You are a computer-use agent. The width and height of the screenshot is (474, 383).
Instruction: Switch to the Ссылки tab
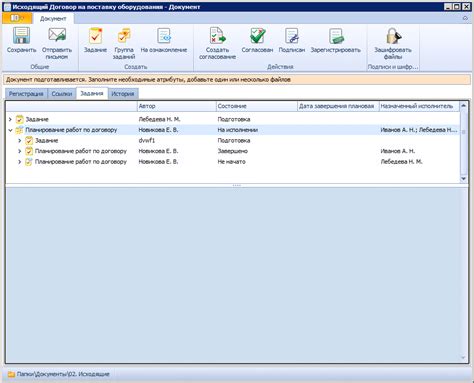(x=62, y=94)
